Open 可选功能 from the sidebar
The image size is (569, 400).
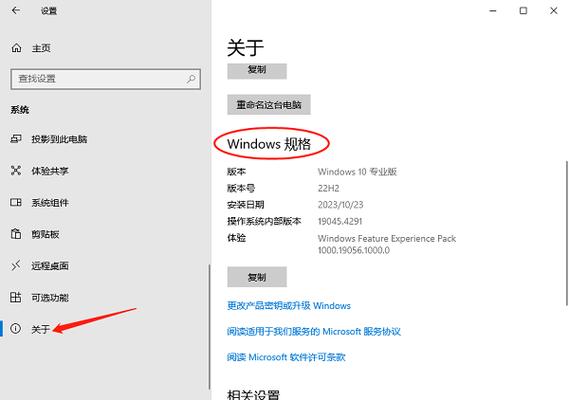(x=50, y=298)
